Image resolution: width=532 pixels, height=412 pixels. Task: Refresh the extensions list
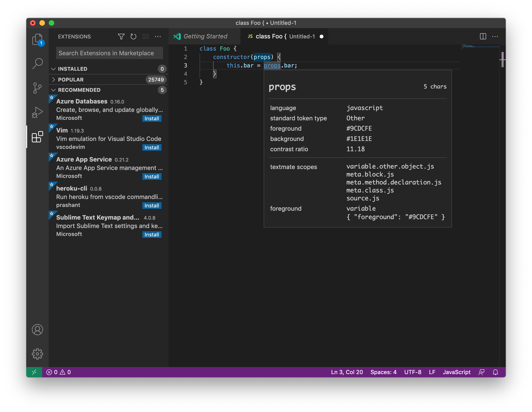coord(133,37)
